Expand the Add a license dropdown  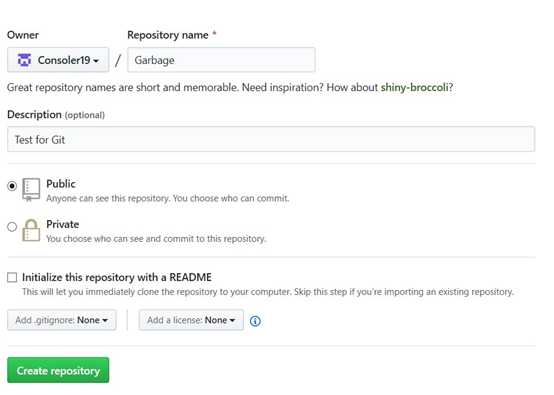[x=191, y=320]
